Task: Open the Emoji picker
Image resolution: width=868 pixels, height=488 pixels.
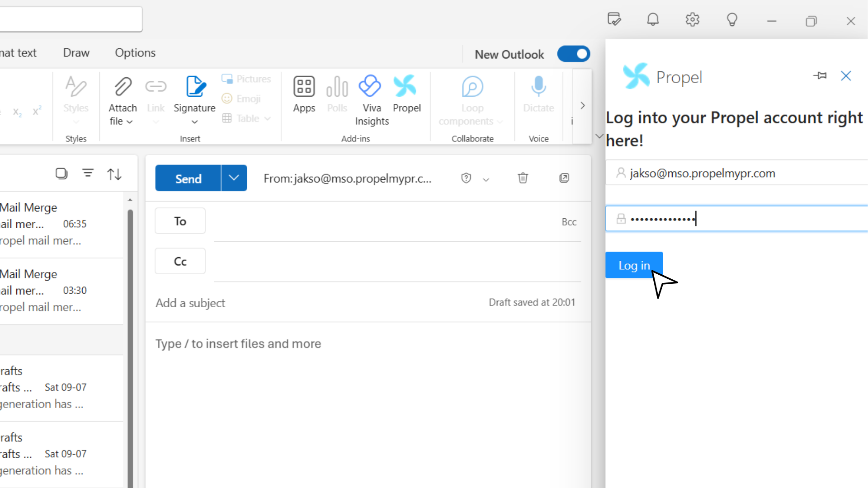Action: [241, 99]
